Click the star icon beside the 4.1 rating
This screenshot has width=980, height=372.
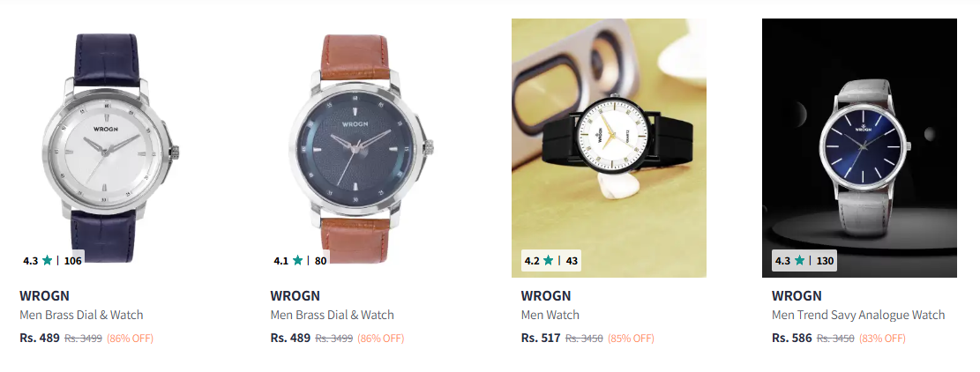tap(297, 261)
